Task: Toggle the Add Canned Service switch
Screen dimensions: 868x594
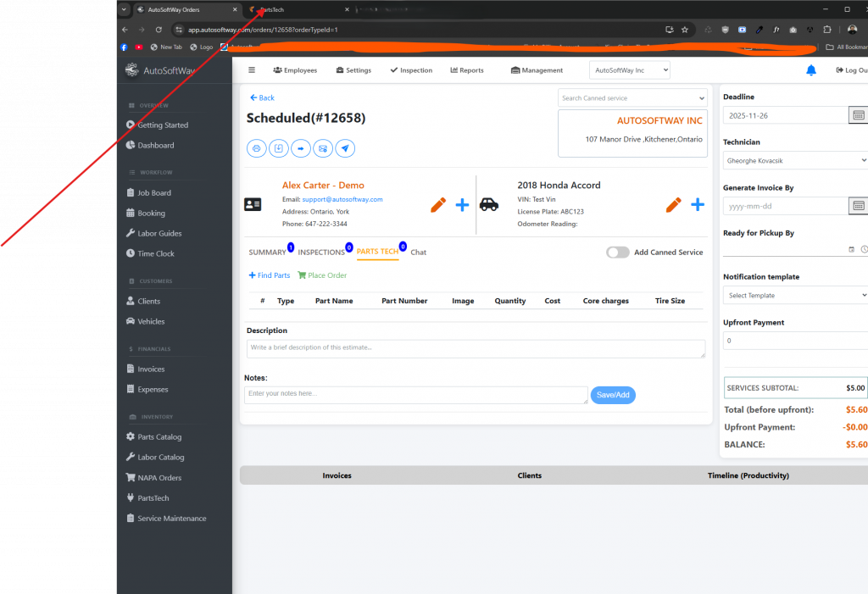Action: (618, 253)
